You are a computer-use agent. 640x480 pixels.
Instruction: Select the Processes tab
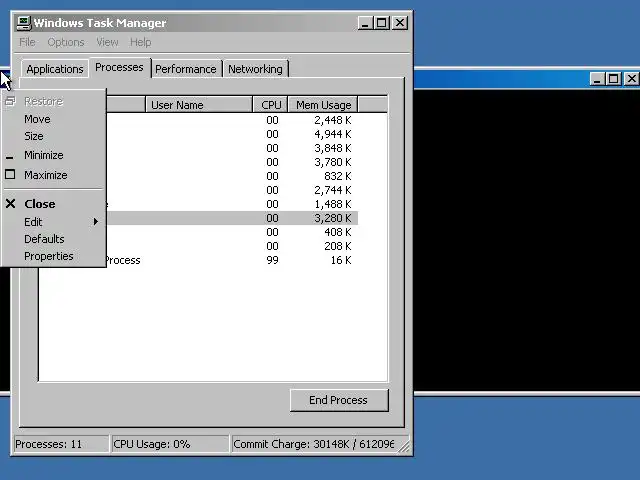(x=119, y=67)
